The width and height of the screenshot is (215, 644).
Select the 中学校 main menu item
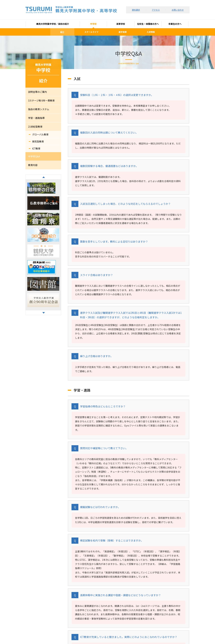pyautogui.click(x=93, y=24)
